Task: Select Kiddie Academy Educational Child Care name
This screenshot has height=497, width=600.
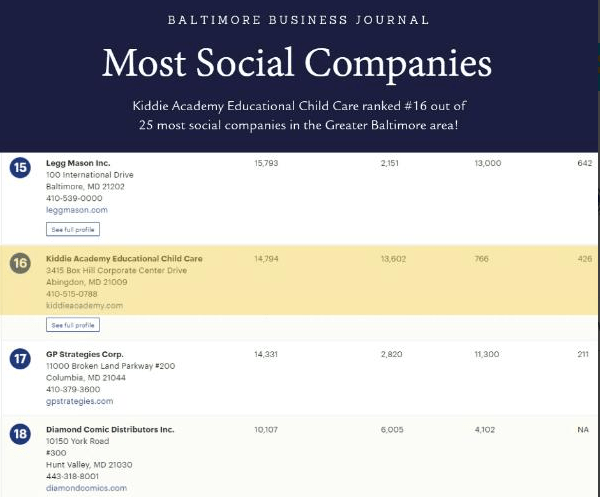Action: coord(124,259)
